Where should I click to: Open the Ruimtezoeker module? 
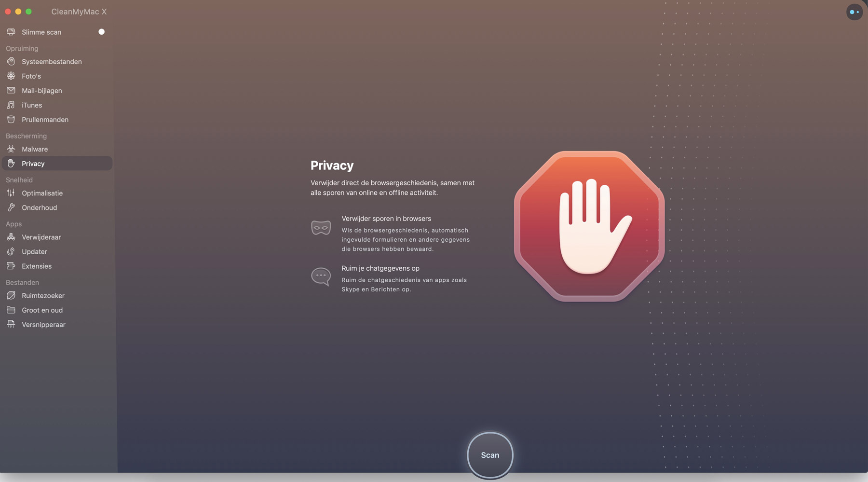pyautogui.click(x=57, y=295)
